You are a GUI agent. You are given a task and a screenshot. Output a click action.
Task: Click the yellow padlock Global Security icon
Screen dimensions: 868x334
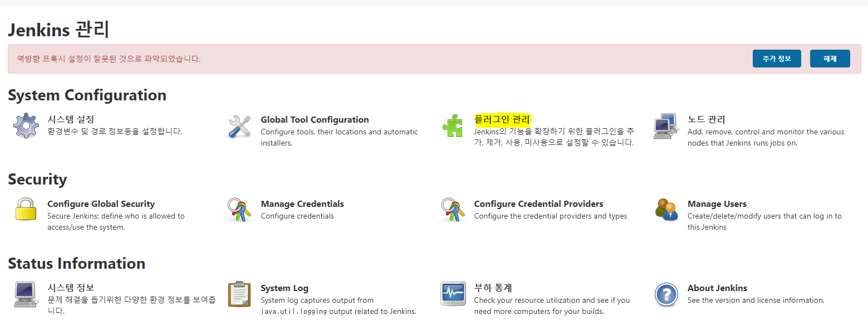tap(26, 210)
